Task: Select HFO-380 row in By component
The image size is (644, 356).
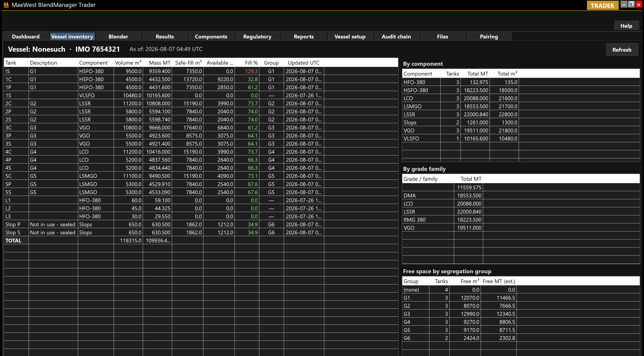Action: point(521,82)
